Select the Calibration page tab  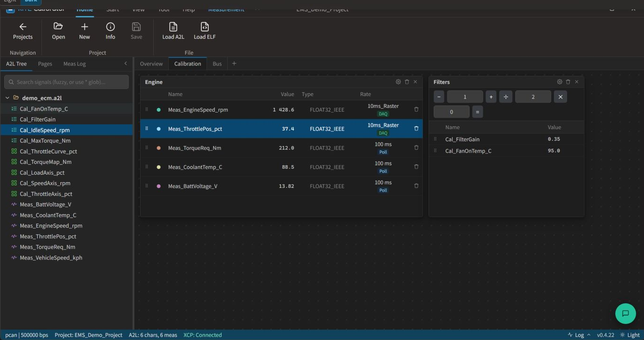(x=188, y=64)
